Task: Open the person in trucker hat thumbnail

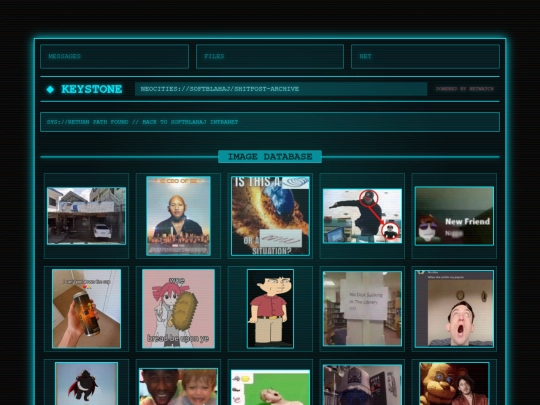Action: (362, 385)
